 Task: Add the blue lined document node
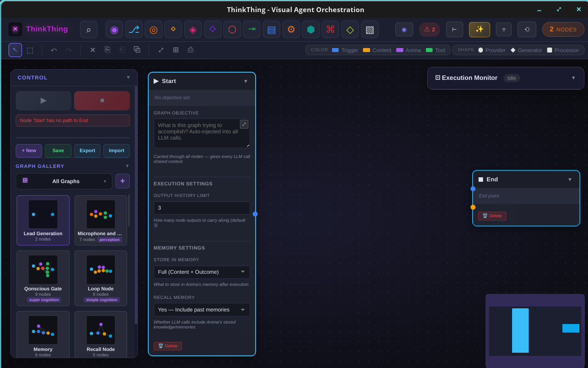point(271,30)
